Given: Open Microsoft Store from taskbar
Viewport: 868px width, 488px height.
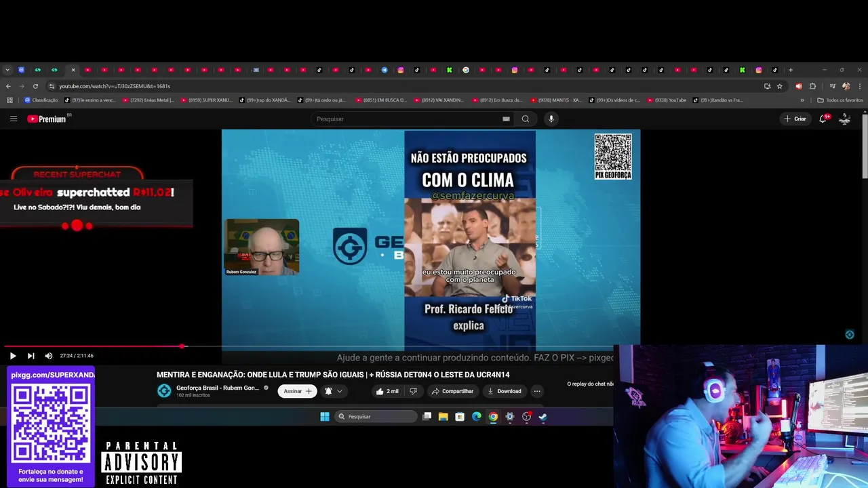Looking at the screenshot, I should coord(460,417).
